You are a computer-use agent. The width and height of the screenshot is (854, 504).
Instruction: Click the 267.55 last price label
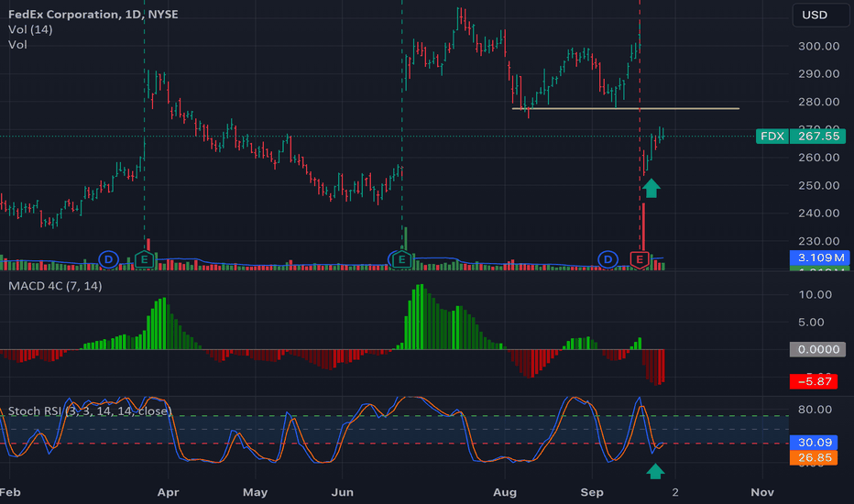pyautogui.click(x=818, y=137)
